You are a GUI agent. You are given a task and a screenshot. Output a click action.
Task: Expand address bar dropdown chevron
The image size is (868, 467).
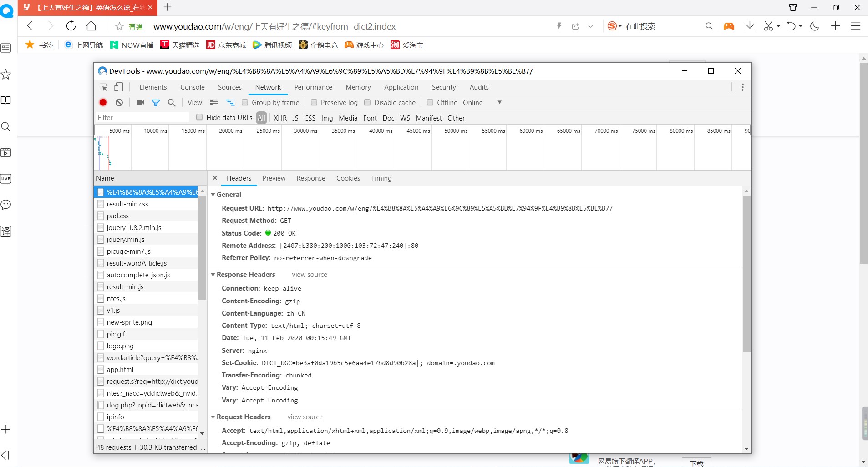tap(590, 26)
